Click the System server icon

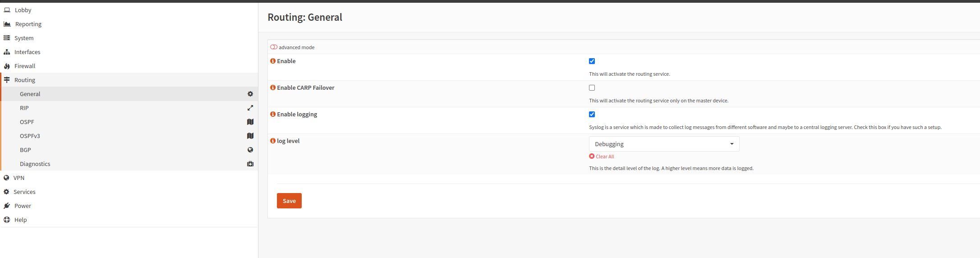pos(7,38)
